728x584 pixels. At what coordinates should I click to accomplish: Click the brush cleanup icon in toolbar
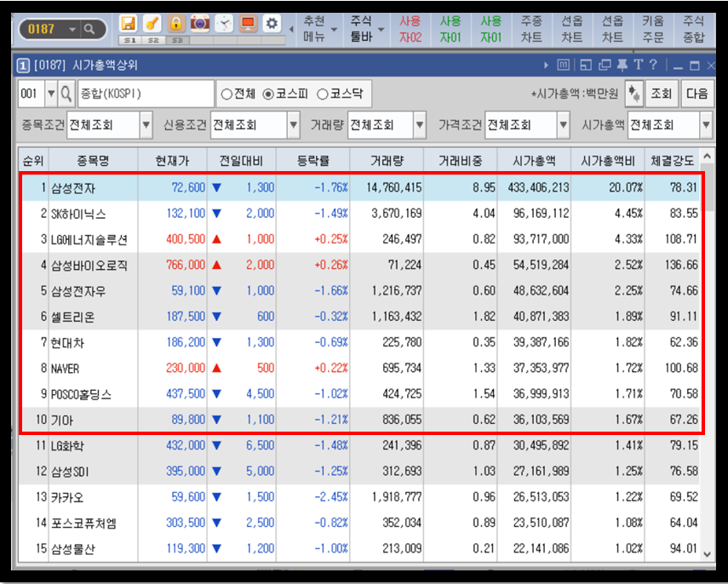click(152, 23)
